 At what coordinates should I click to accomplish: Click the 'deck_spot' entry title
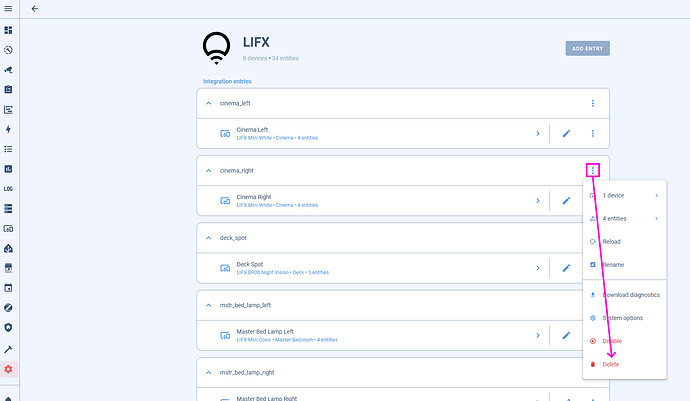[233, 238]
